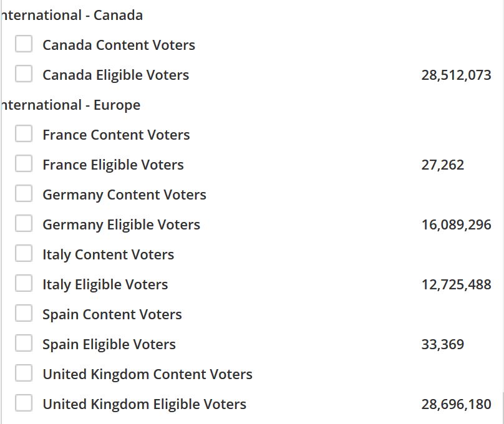Image resolution: width=504 pixels, height=424 pixels.
Task: Check the Canada Content Voters checkbox
Action: tap(24, 44)
